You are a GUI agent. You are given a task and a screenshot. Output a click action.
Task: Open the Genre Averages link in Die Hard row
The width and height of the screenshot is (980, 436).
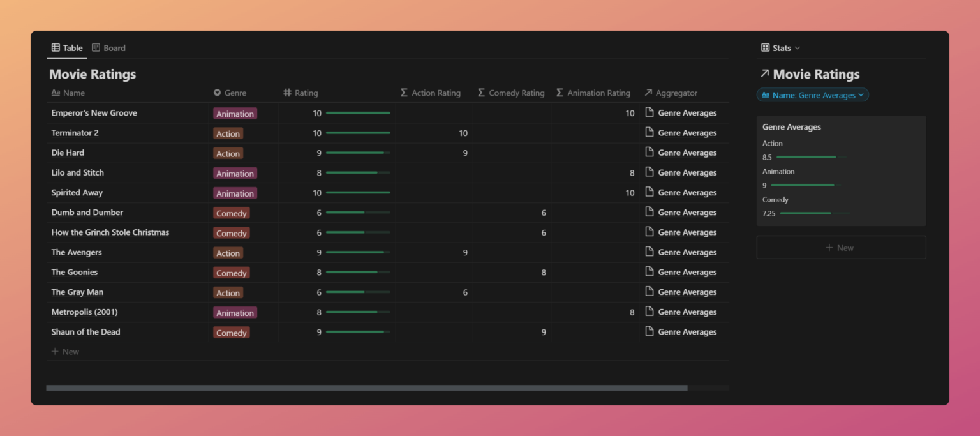pos(687,153)
